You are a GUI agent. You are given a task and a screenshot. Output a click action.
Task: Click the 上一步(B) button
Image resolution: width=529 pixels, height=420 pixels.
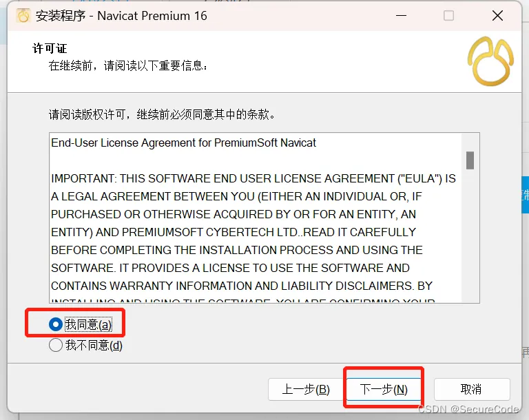(306, 389)
